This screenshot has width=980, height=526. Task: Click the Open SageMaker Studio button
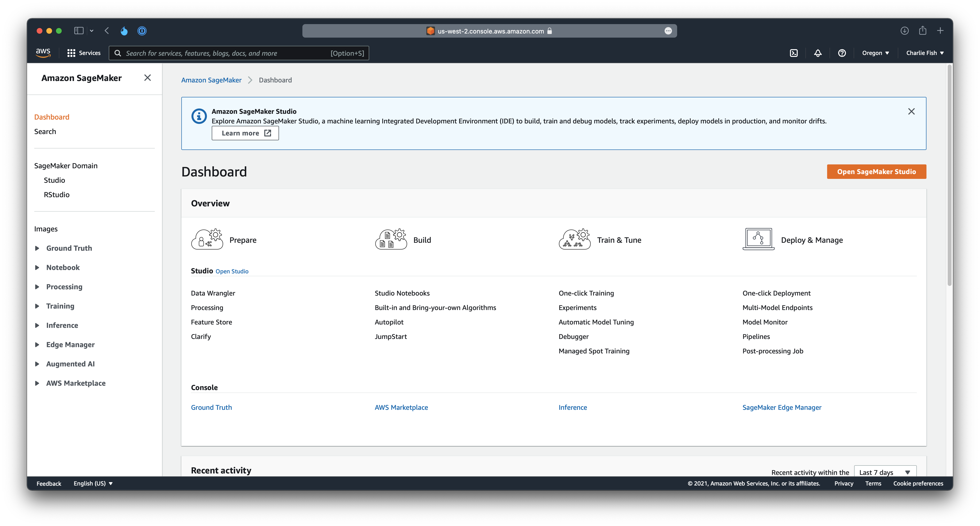point(877,172)
